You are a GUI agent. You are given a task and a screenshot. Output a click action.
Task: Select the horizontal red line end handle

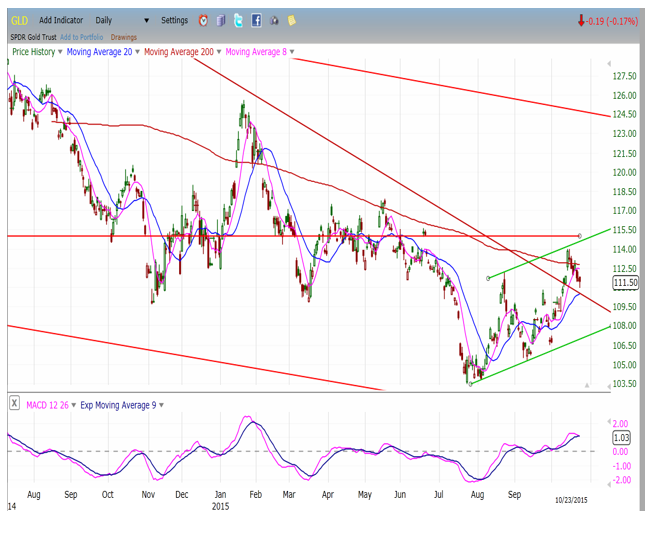tap(580, 236)
